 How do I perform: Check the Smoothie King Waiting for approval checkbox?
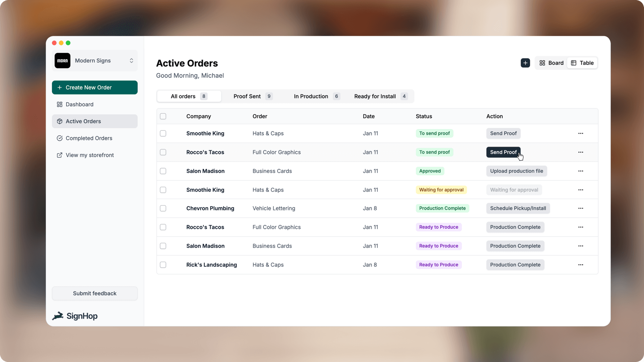point(163,190)
